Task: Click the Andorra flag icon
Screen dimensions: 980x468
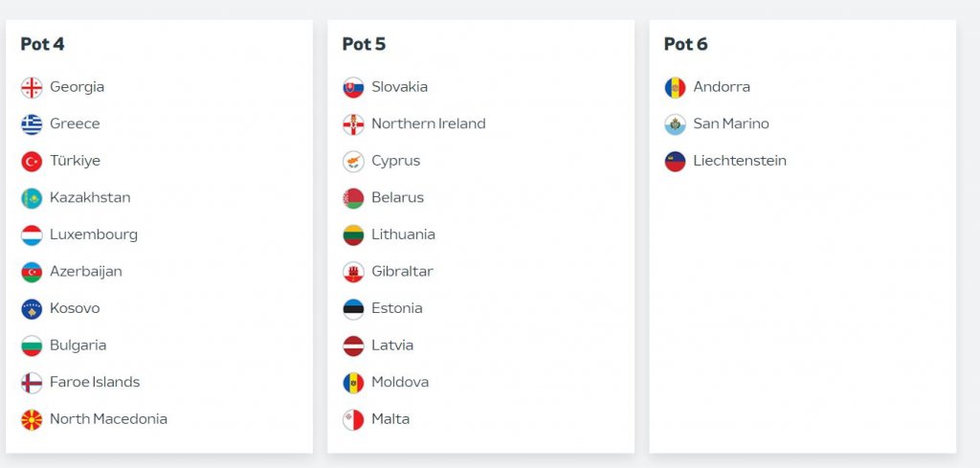Action: click(x=675, y=87)
